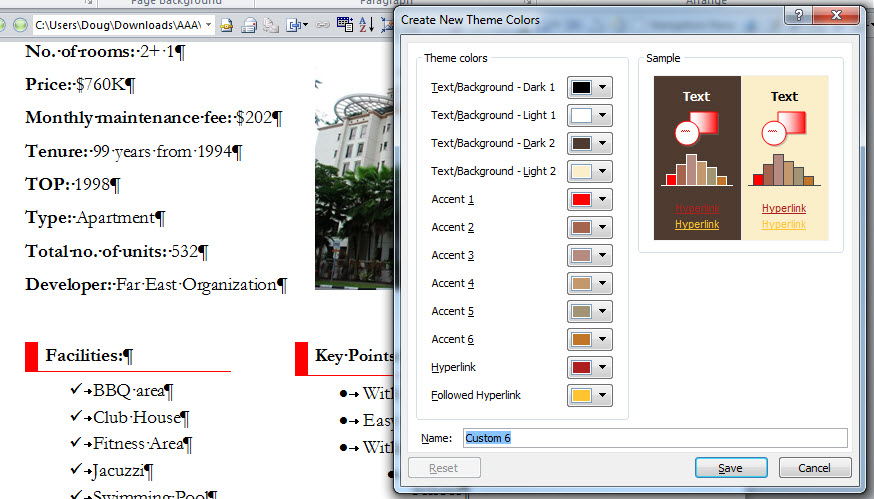Click the calendar date and time icon
The image size is (874, 499).
pyautogui.click(x=345, y=25)
